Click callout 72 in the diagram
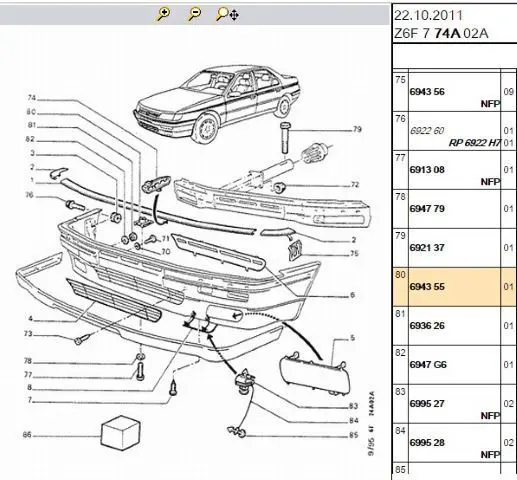This screenshot has height=480, width=517. (x=355, y=185)
